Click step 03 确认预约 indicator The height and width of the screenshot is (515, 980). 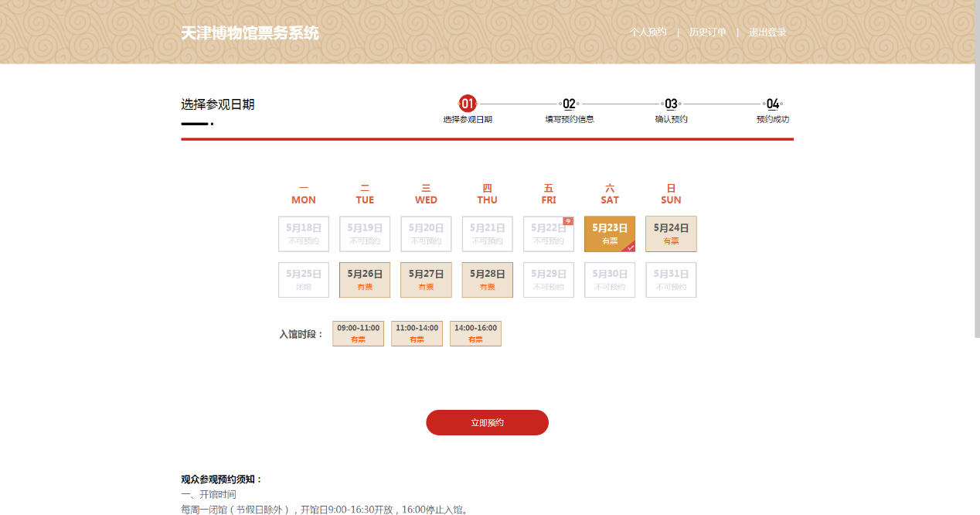671,110
